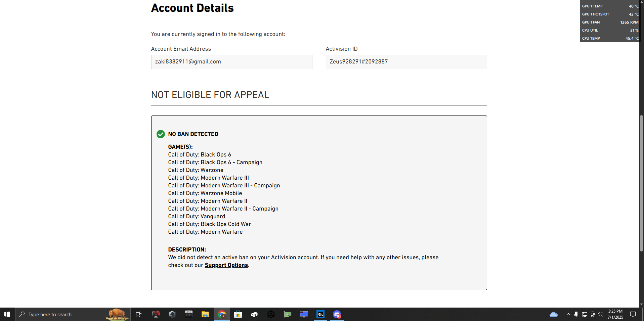Open the blue monitor taskbar app

(304, 314)
